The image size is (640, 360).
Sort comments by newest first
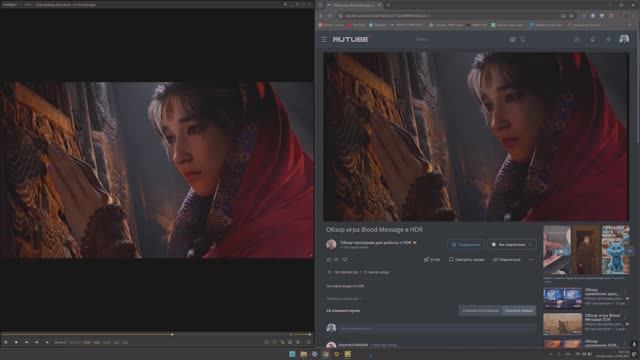(x=518, y=311)
